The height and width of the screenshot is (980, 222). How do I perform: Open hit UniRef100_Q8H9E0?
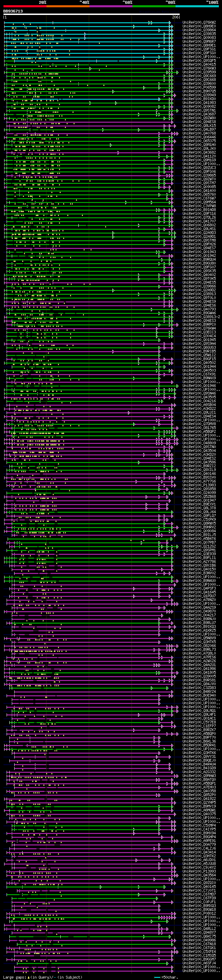(x=199, y=26)
